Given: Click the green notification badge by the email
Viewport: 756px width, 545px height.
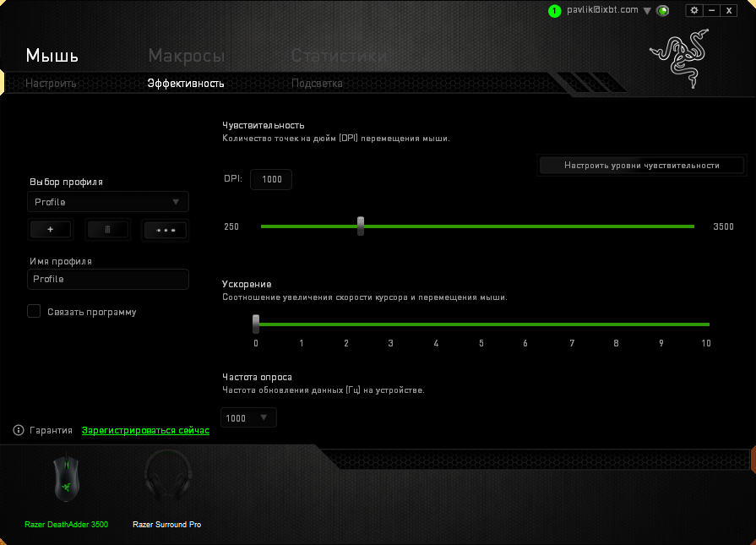Looking at the screenshot, I should pos(554,11).
